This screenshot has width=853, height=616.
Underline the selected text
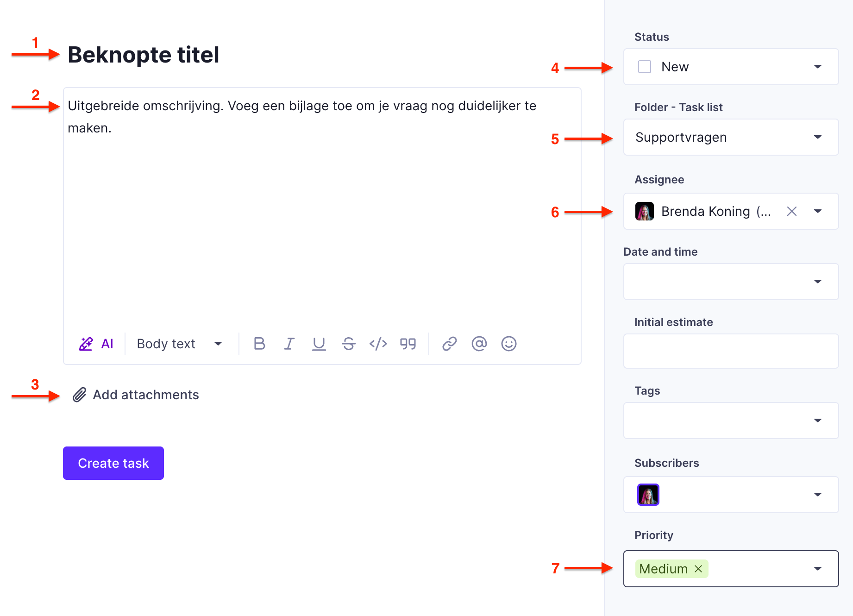tap(319, 344)
